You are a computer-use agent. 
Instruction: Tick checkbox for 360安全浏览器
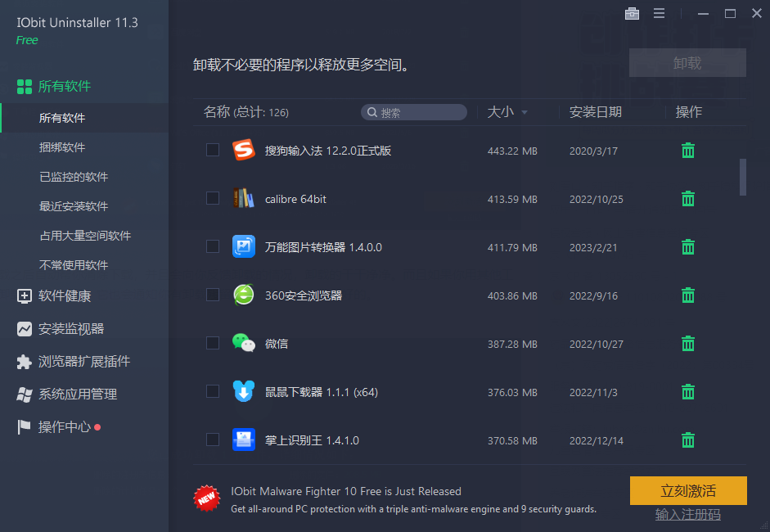pyautogui.click(x=213, y=295)
